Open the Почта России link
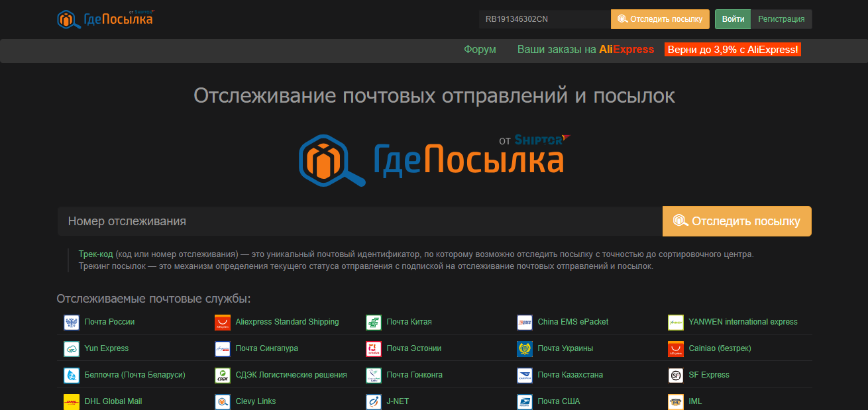Image resolution: width=868 pixels, height=410 pixels. click(109, 322)
